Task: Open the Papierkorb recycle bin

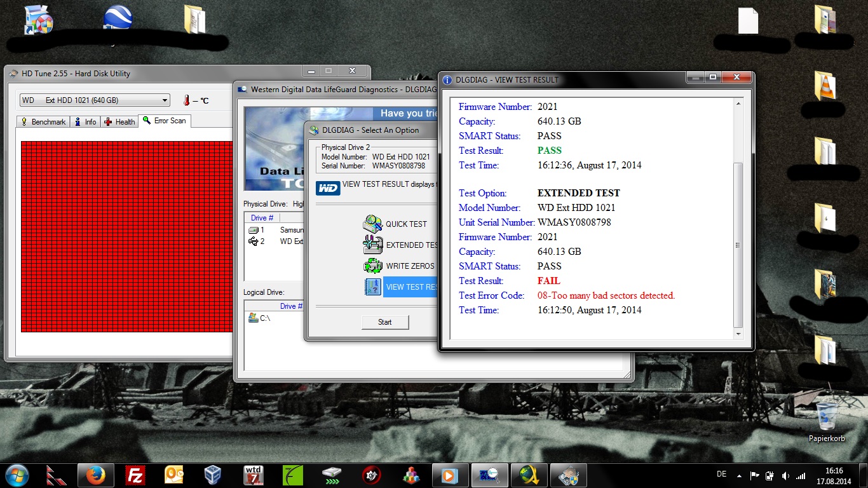Action: (x=827, y=422)
